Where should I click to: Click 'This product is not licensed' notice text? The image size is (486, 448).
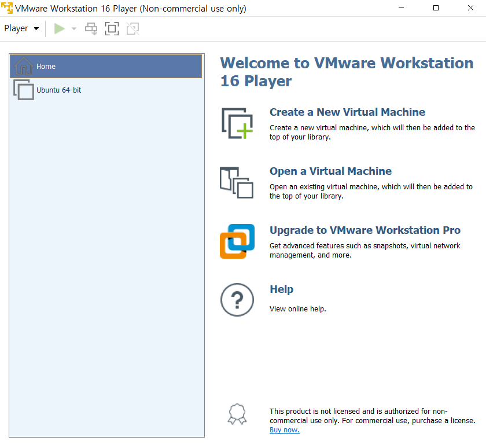click(x=372, y=416)
